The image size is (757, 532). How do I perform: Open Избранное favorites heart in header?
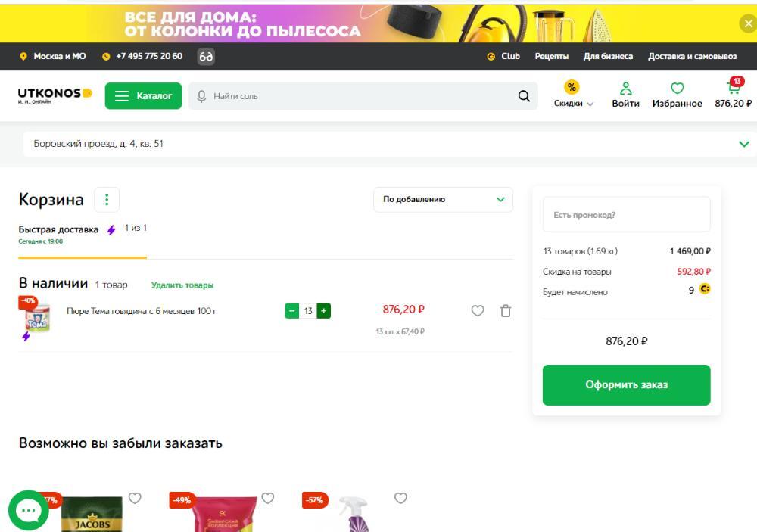click(677, 89)
